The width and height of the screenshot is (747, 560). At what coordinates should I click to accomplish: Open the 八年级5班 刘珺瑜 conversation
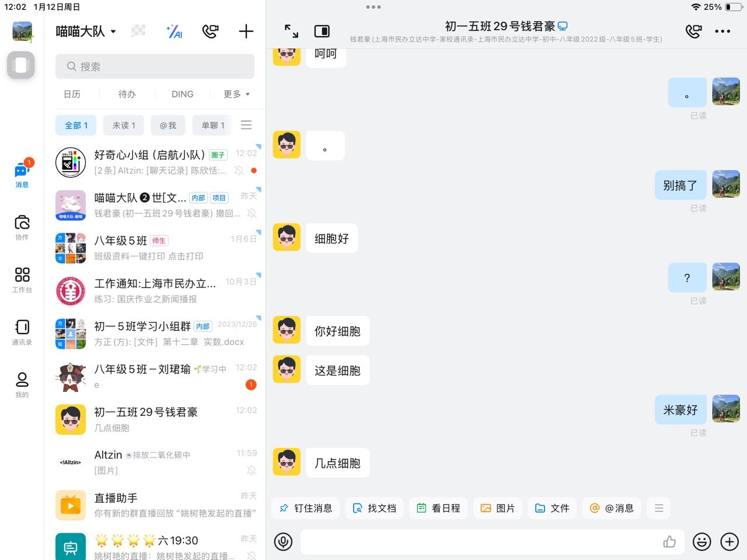156,376
